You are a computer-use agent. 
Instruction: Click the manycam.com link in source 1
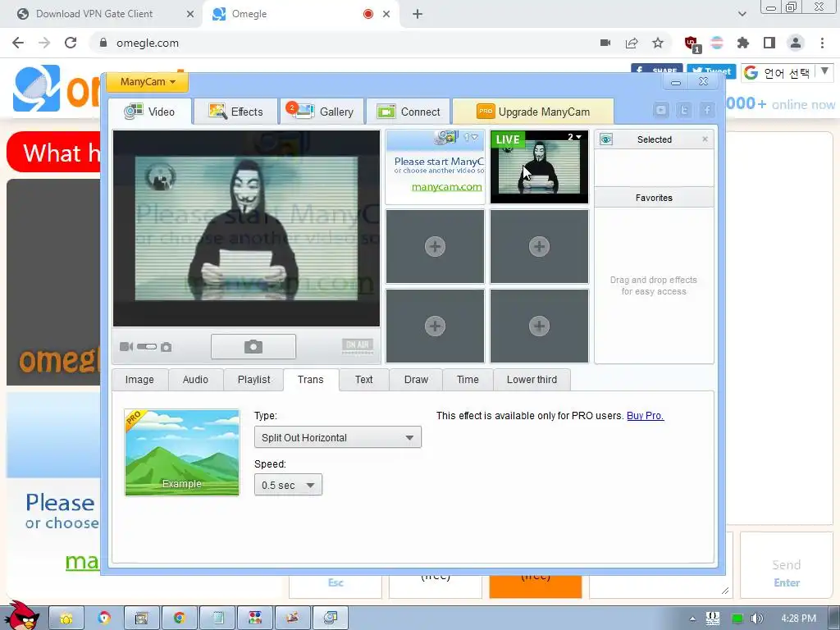447,187
